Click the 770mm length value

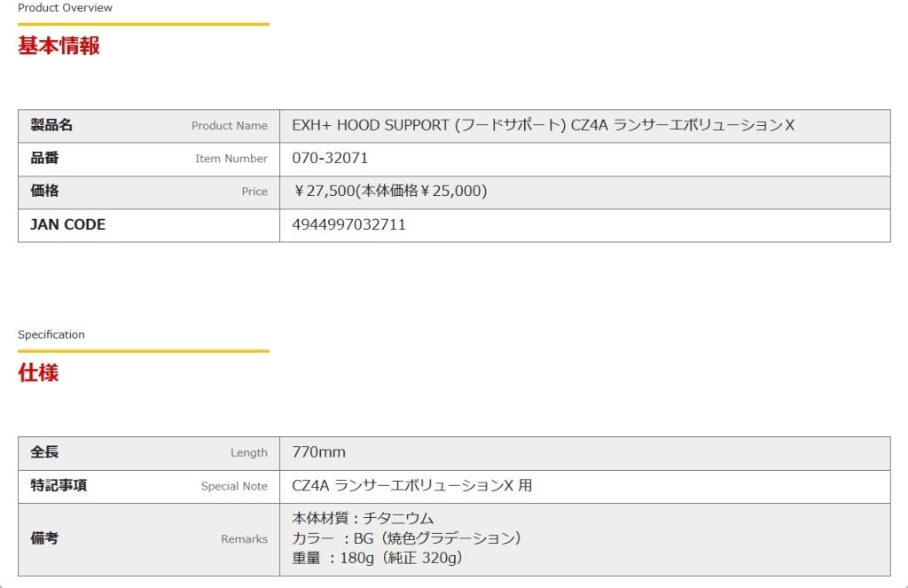[318, 452]
